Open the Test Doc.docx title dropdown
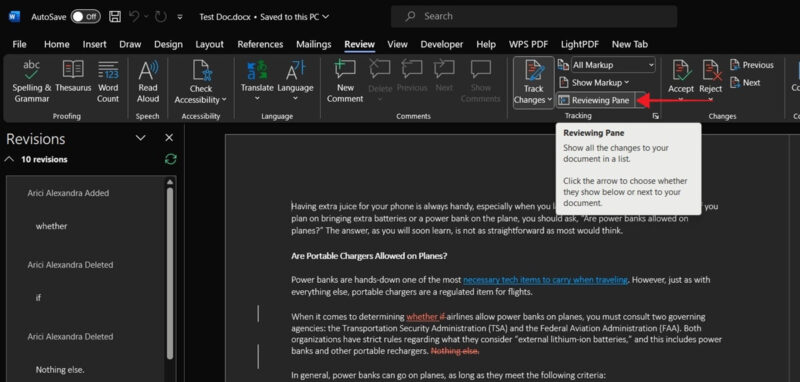The width and height of the screenshot is (800, 382). point(264,17)
